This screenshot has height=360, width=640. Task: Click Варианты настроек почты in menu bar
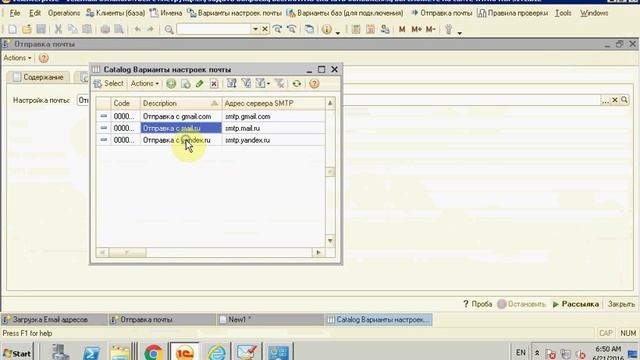click(x=234, y=13)
